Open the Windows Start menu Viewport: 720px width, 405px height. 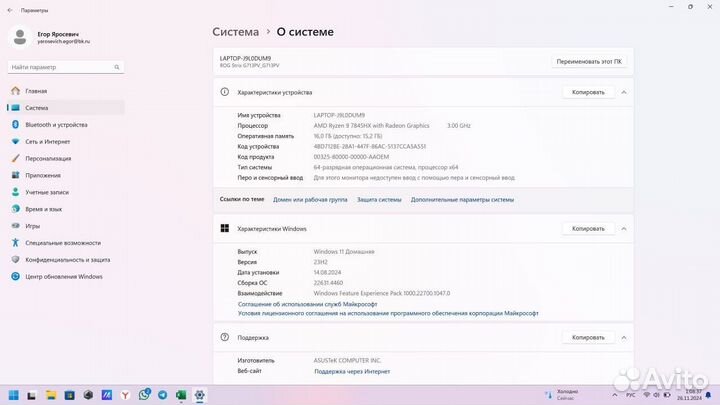14,395
